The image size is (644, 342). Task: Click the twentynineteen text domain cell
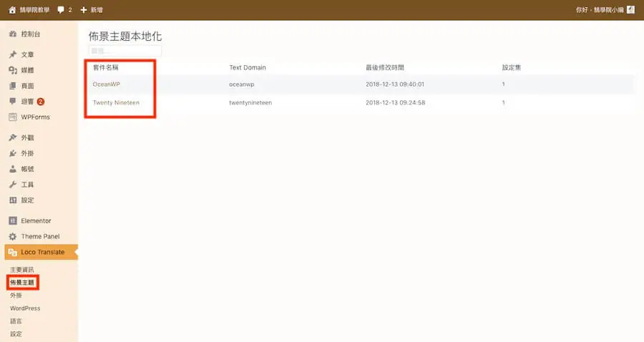tap(250, 102)
